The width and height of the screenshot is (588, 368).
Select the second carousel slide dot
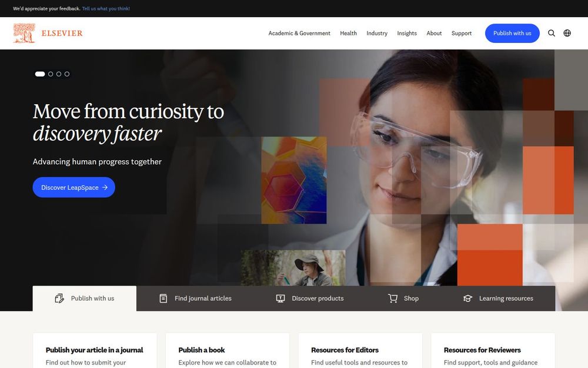point(51,74)
